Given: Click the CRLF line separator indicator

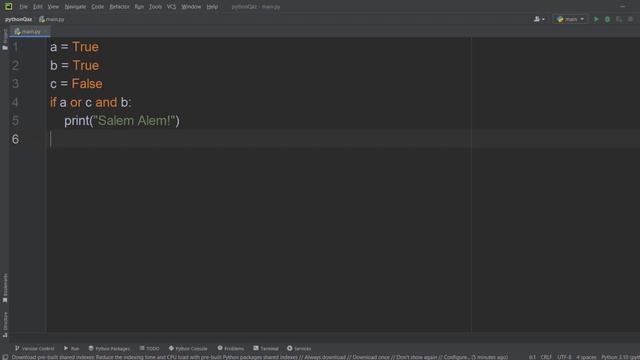Looking at the screenshot, I should click(546, 357).
